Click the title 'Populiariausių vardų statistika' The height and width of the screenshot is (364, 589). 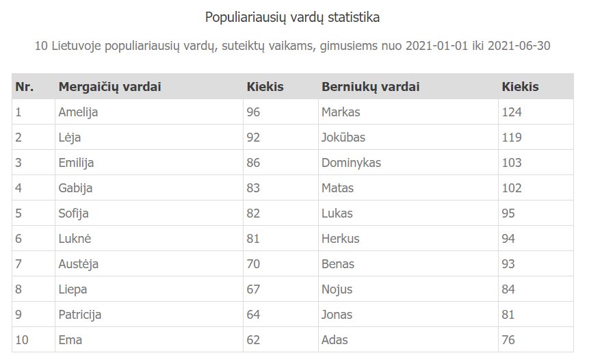pos(292,17)
